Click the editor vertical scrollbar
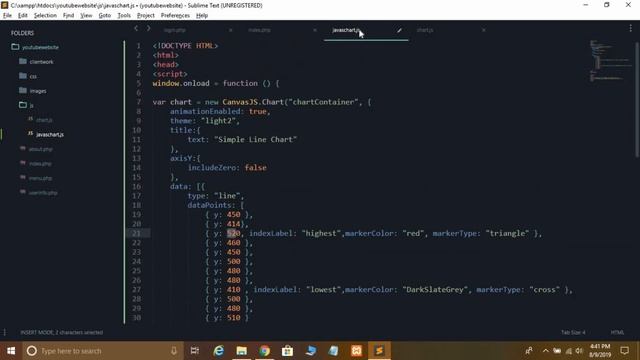640x360 pixels. [637, 99]
